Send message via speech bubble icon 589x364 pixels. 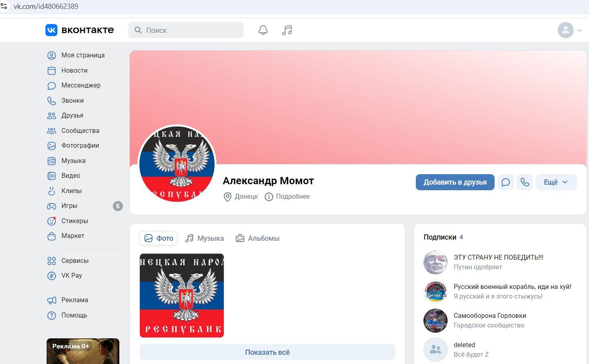[x=506, y=182]
